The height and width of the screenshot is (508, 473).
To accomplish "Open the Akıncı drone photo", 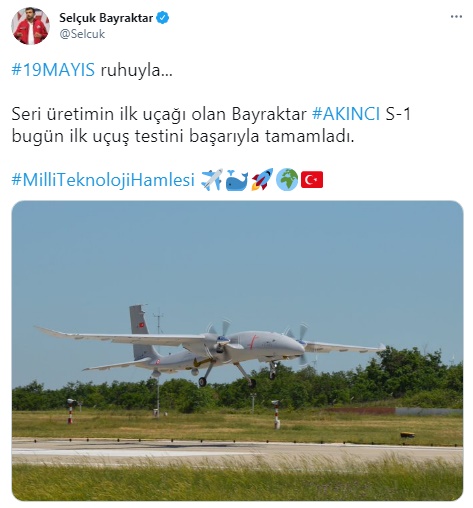I will coord(237,350).
